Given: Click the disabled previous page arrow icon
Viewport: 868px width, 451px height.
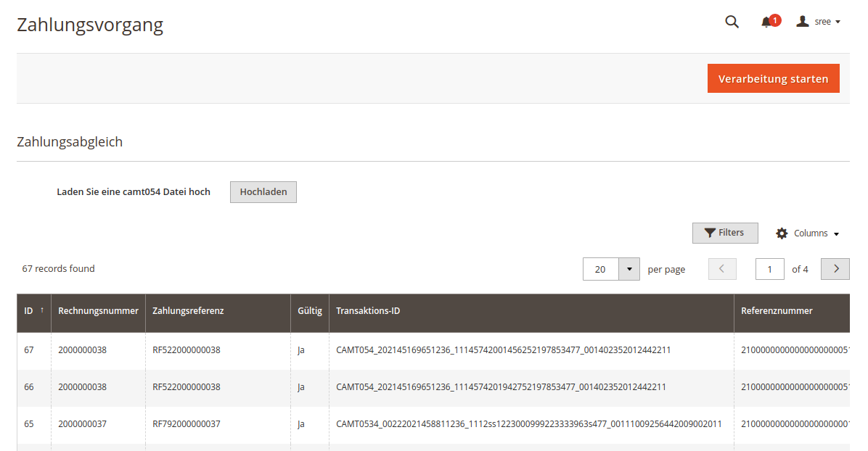Looking at the screenshot, I should click(x=722, y=268).
